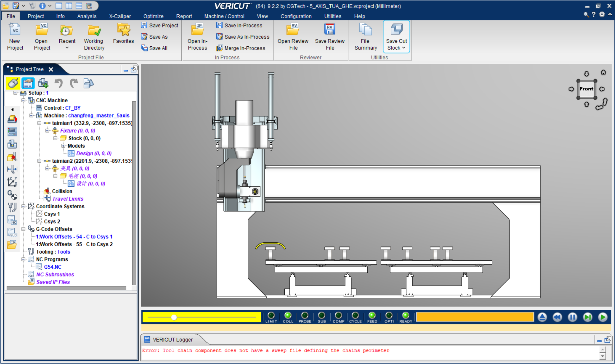Screen dimensions: 615x364
Task: Open the Analysis ribbon tab
Action: coord(87,16)
